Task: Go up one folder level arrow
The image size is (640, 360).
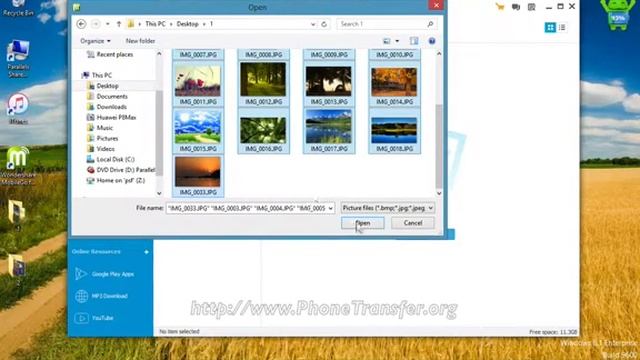Action: (x=119, y=24)
